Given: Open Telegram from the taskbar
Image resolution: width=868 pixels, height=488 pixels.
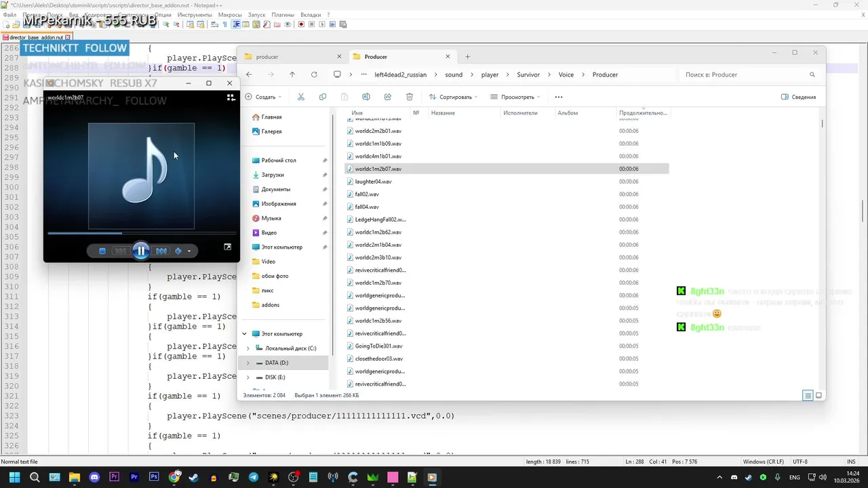Looking at the screenshot, I should 254,477.
